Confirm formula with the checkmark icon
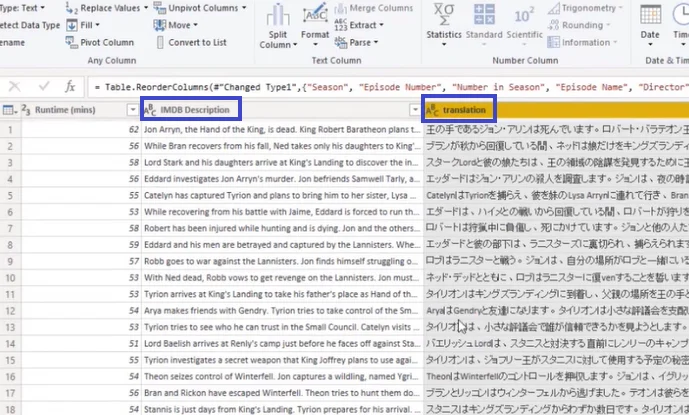The height and width of the screenshot is (415, 689). pyautogui.click(x=44, y=87)
